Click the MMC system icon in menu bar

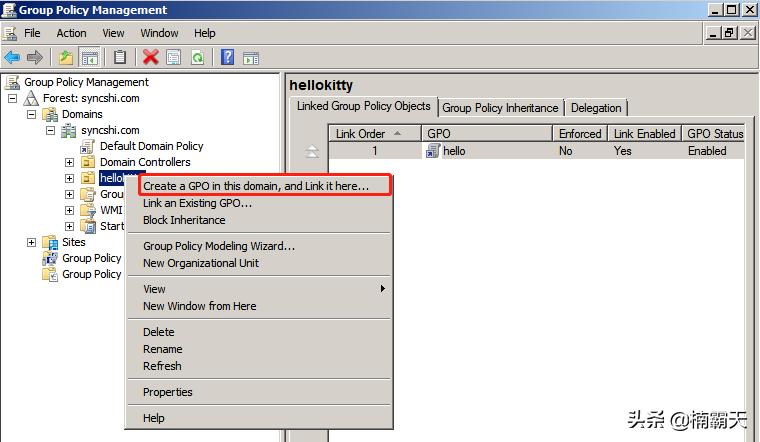click(x=10, y=33)
